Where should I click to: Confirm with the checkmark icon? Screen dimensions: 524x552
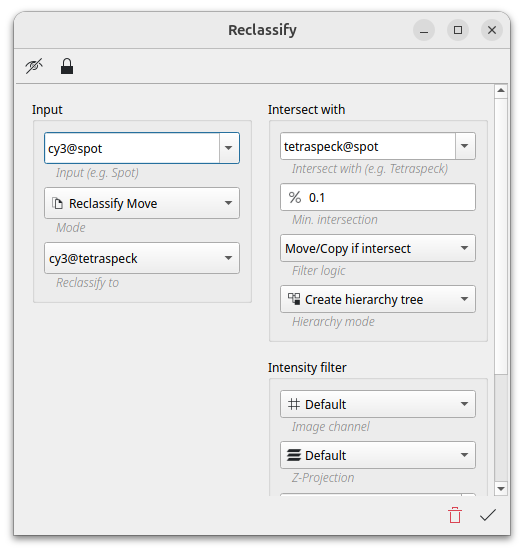488,515
